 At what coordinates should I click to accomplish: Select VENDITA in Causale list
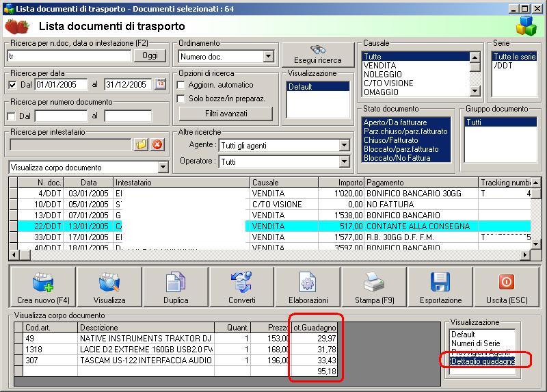pyautogui.click(x=380, y=66)
